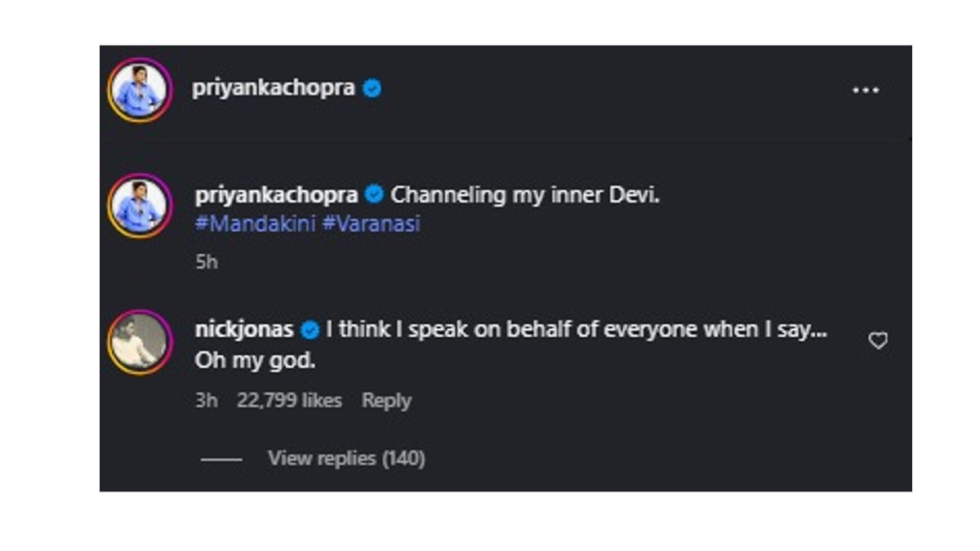The image size is (980, 551).
Task: Click the thread divider line before View replies
Action: click(x=220, y=460)
